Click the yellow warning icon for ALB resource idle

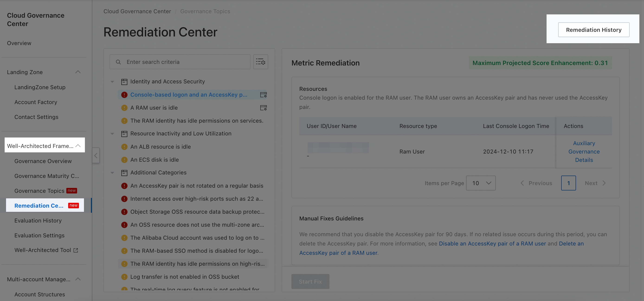click(x=124, y=147)
